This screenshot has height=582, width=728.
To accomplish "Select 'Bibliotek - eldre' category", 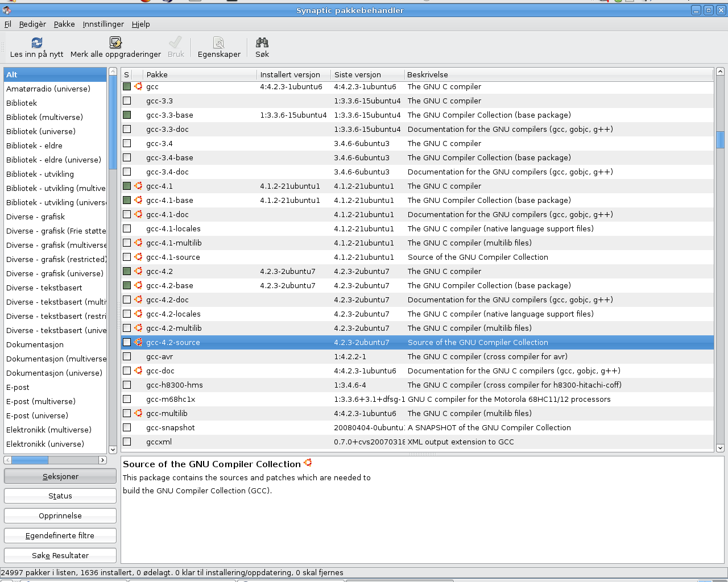I will tap(55, 145).
